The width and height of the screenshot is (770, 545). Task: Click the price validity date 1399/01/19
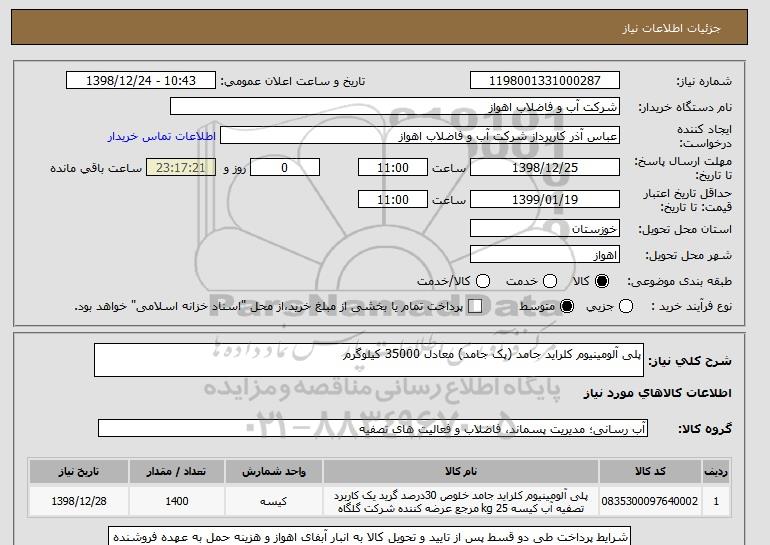point(545,199)
